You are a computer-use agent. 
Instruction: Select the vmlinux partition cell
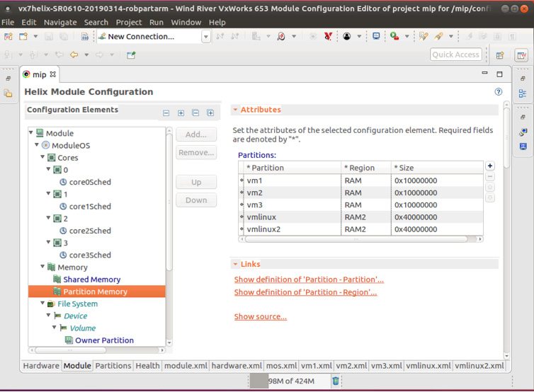292,217
